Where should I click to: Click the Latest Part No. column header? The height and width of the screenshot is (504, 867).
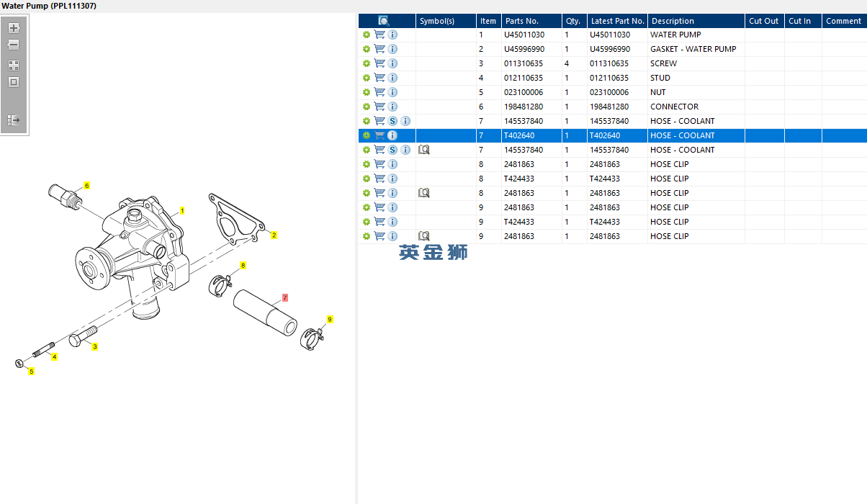coord(617,21)
